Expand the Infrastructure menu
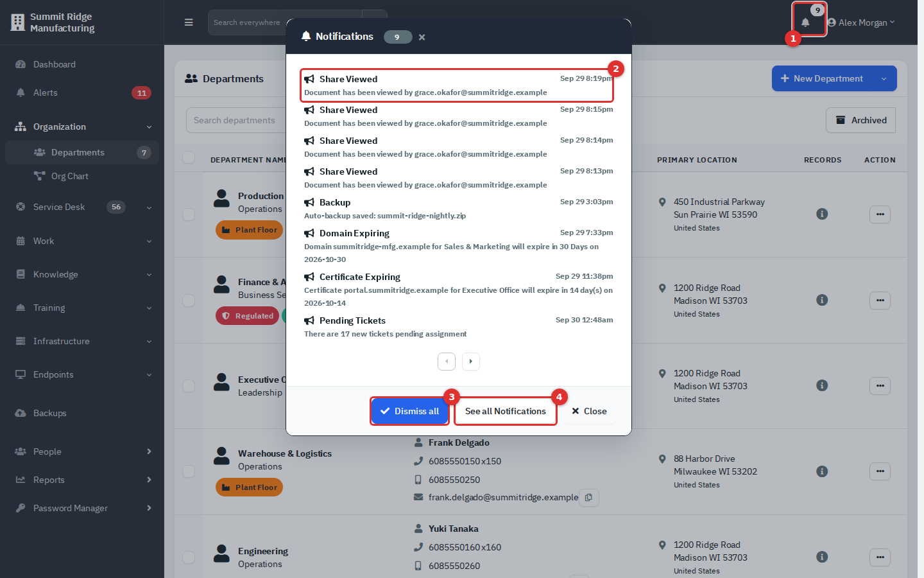 pos(82,341)
